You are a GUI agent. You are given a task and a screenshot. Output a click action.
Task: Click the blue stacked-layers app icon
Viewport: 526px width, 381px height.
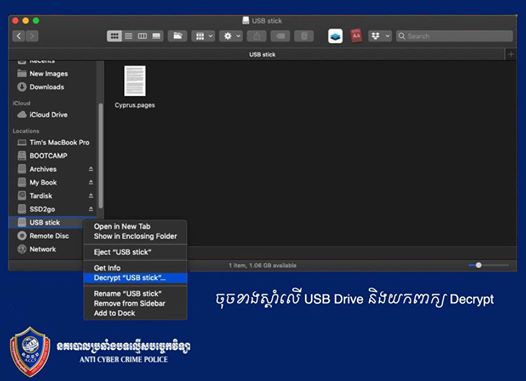pos(335,36)
